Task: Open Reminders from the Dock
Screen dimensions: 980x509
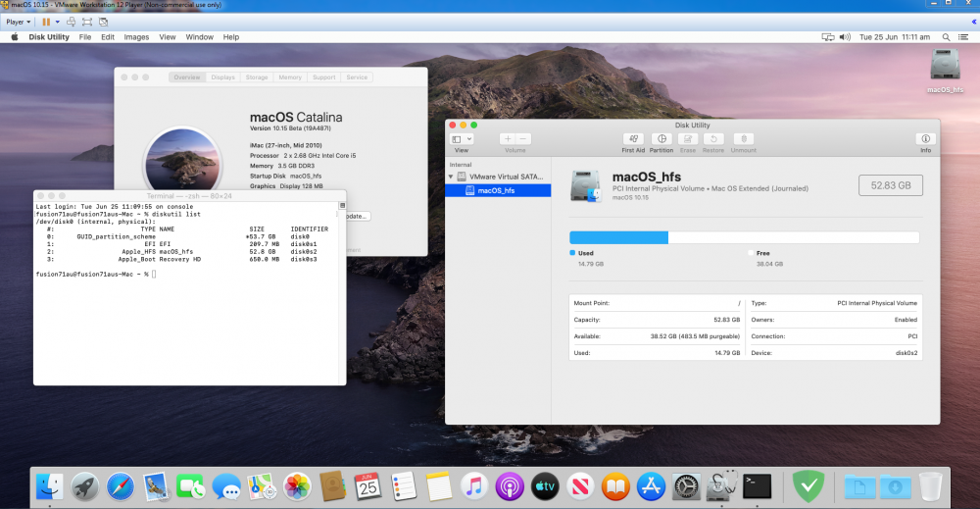Action: pos(403,485)
